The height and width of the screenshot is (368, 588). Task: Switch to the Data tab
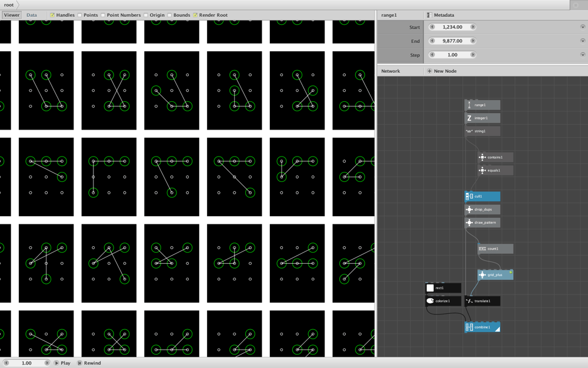32,15
